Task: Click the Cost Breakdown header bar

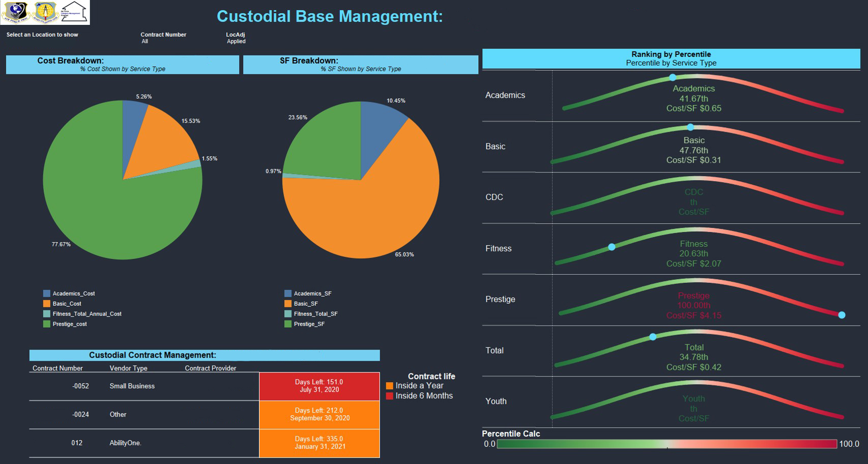Action: point(121,61)
